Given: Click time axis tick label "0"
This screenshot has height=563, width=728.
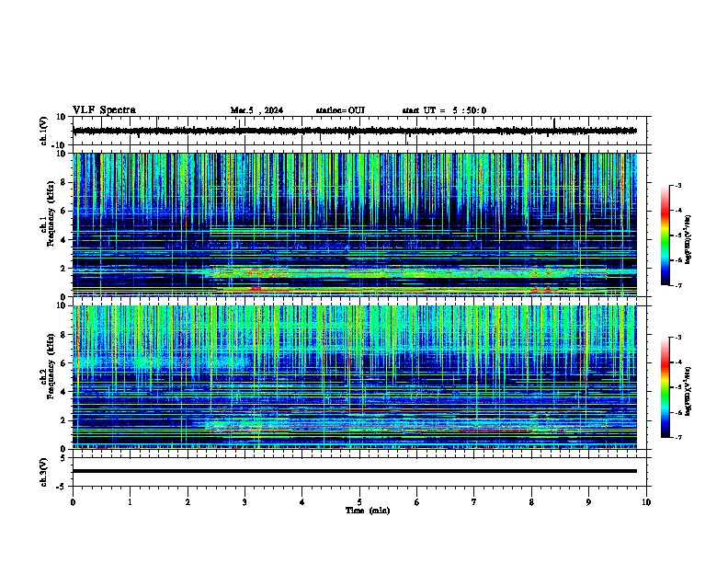Looking at the screenshot, I should point(73,502).
